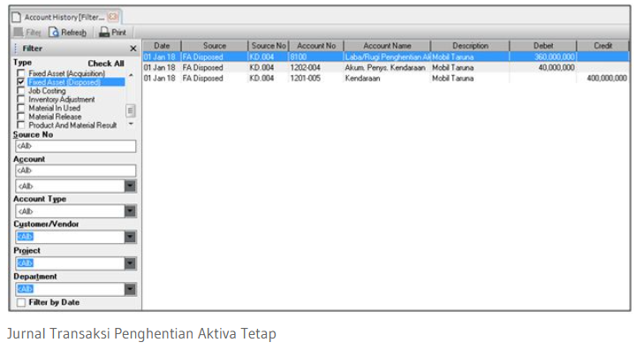Click KD.004 in the 1201-005 row

tap(261, 78)
